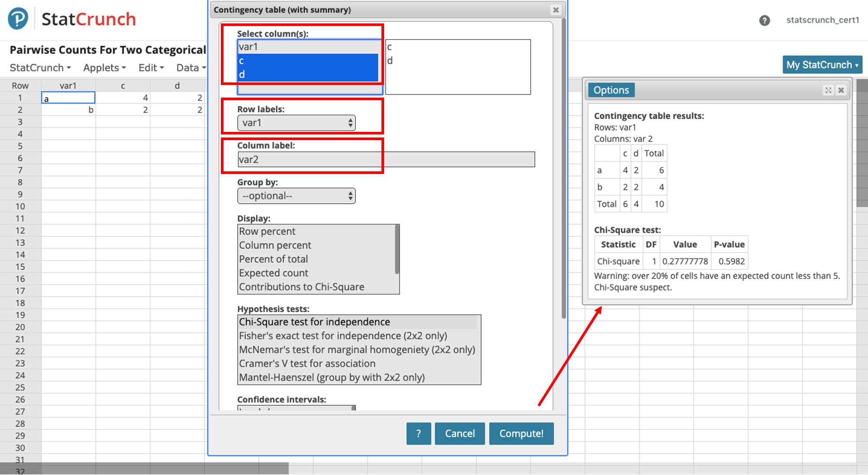Select the cell containing value "a"
Viewport: 868px width, 475px height.
click(x=68, y=98)
